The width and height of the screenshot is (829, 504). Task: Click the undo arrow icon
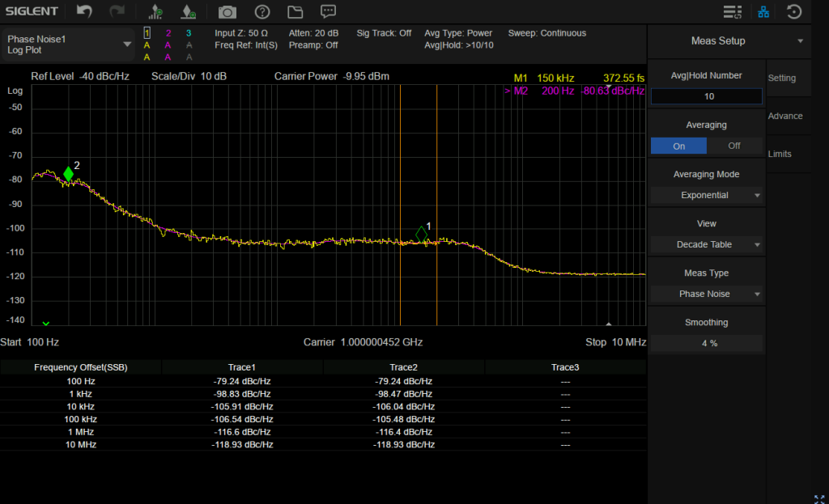pyautogui.click(x=84, y=11)
